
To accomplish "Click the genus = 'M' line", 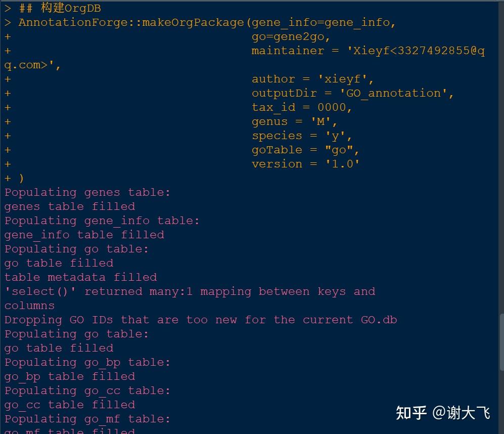I will point(294,121).
